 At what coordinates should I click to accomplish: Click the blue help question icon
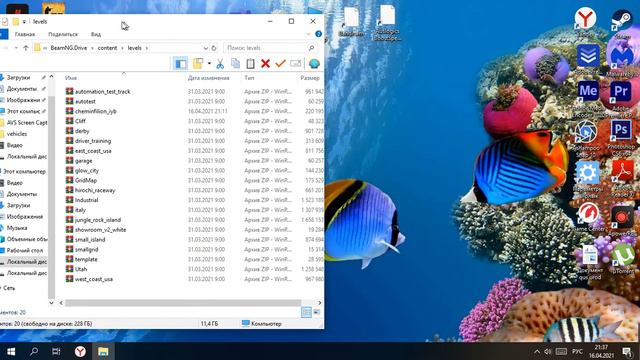coord(318,34)
